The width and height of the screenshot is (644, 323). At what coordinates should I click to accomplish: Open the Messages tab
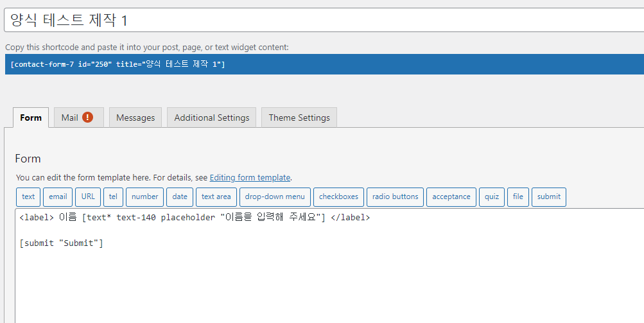[x=135, y=118]
